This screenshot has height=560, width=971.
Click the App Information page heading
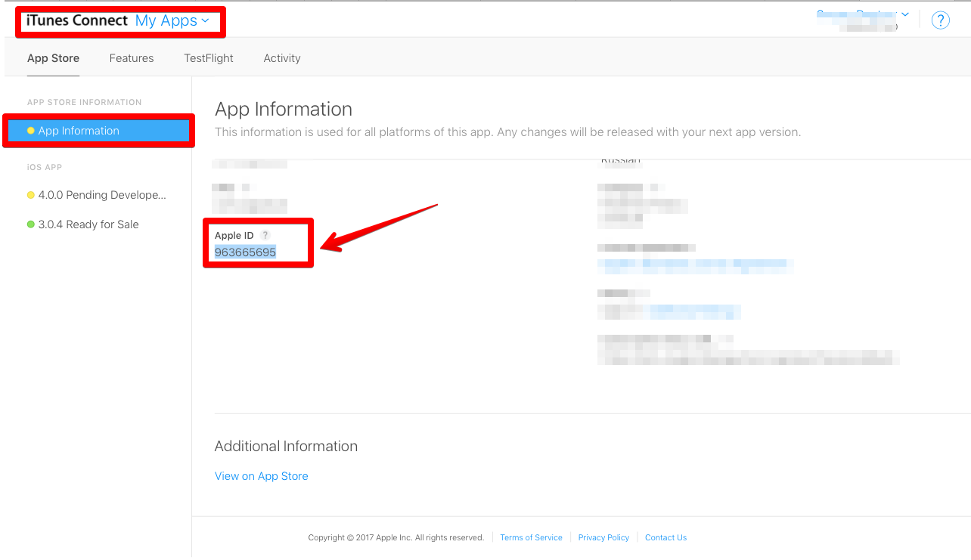284,109
